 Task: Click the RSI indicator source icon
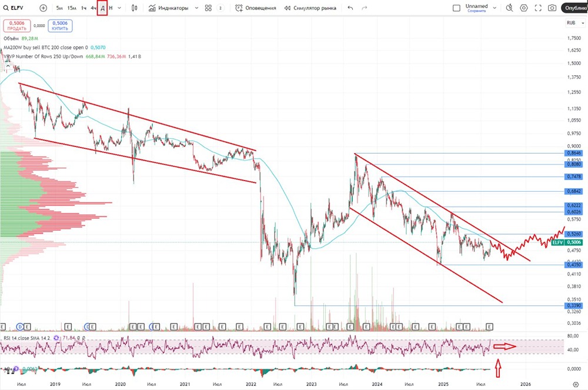click(56, 338)
